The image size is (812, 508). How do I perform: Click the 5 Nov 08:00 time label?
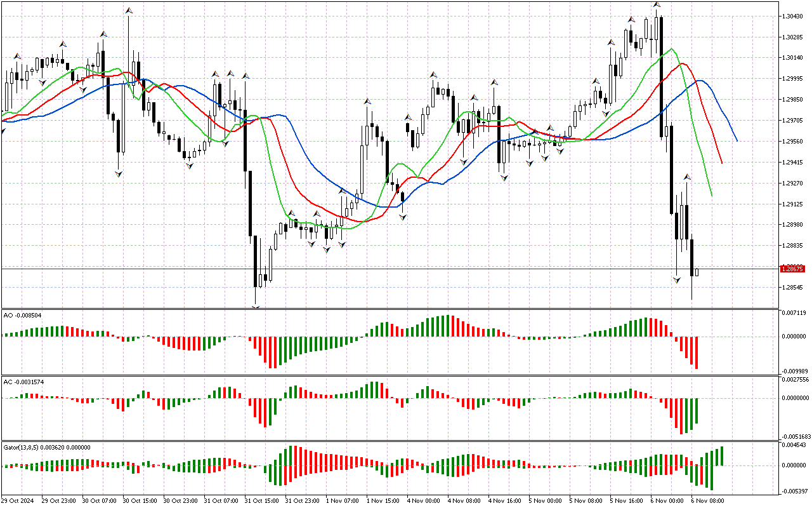586,501
